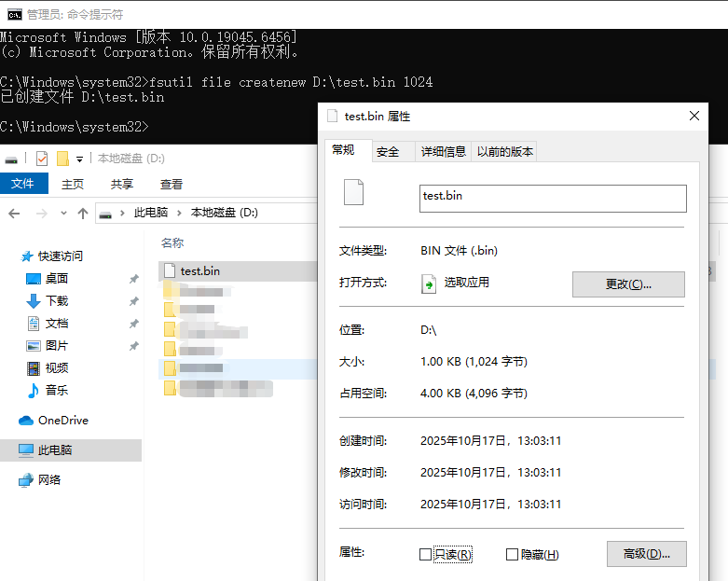Expand the address bar chevron after 此电脑
This screenshot has width=728, height=581.
(179, 214)
